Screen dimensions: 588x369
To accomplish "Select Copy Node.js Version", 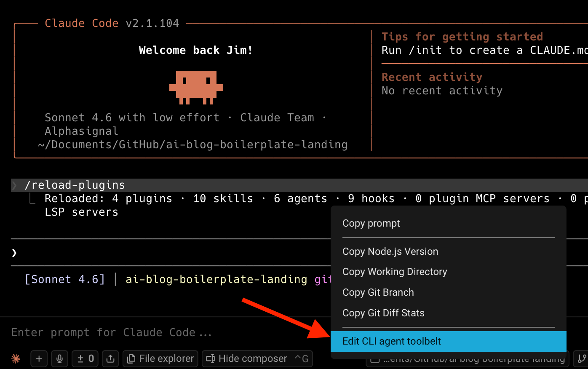I will [390, 251].
